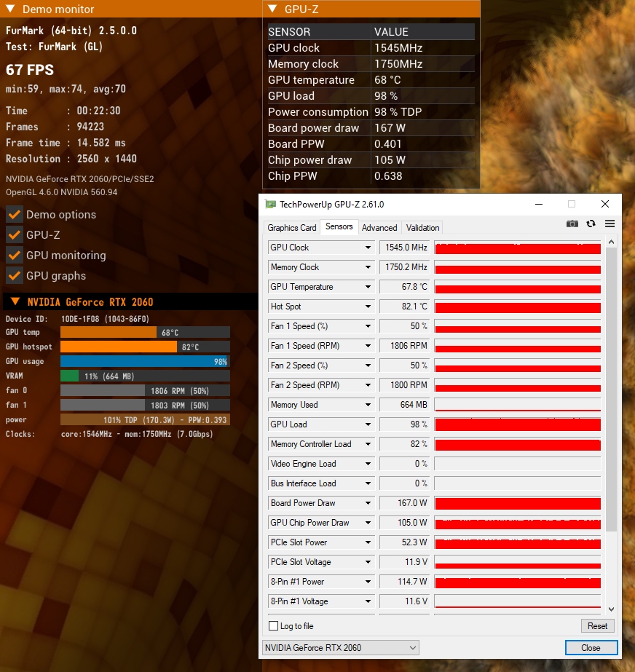Click the VRAM green usage bar

[69, 376]
